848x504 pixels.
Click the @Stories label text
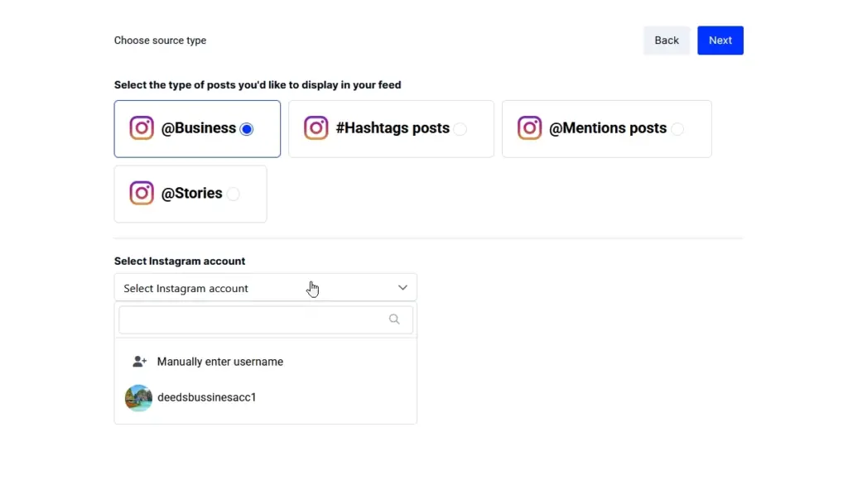(x=191, y=193)
